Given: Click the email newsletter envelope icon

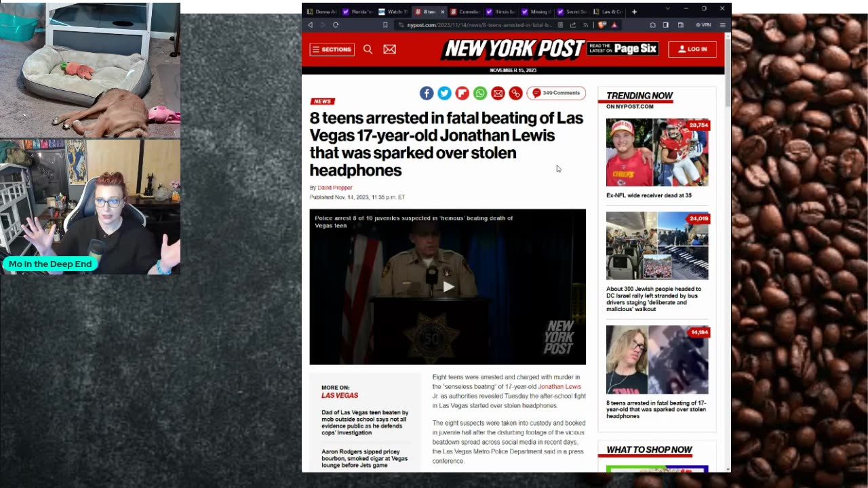Looking at the screenshot, I should coord(389,49).
